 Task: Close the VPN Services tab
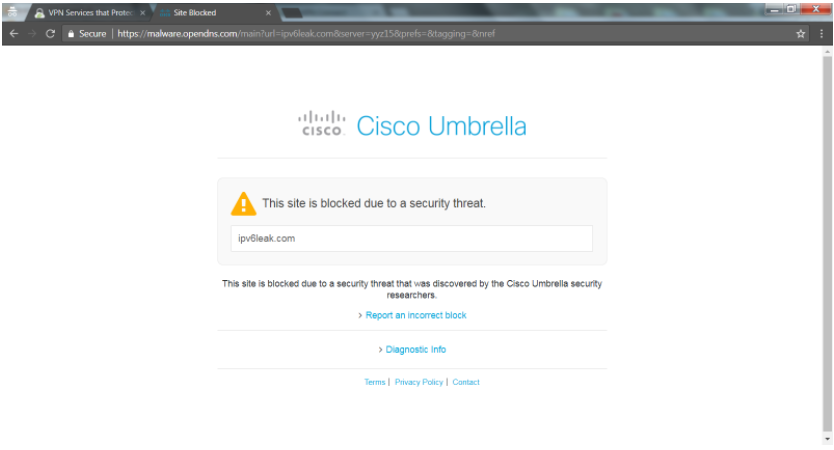(x=143, y=13)
